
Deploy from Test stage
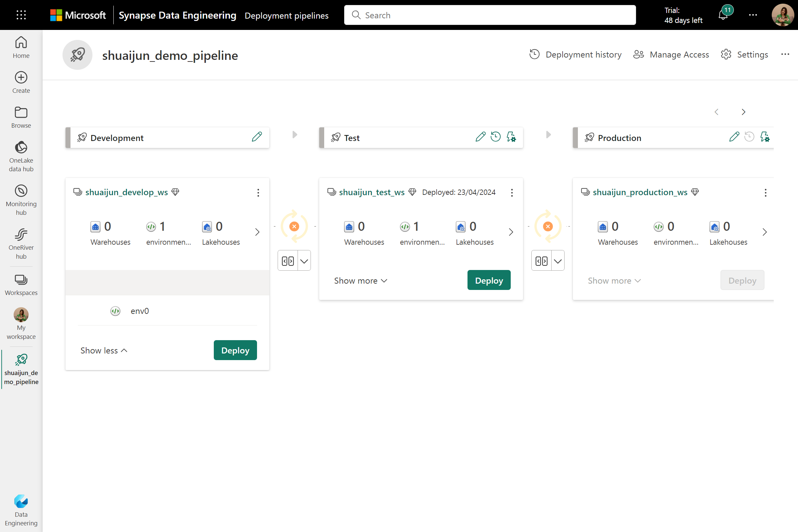point(489,280)
